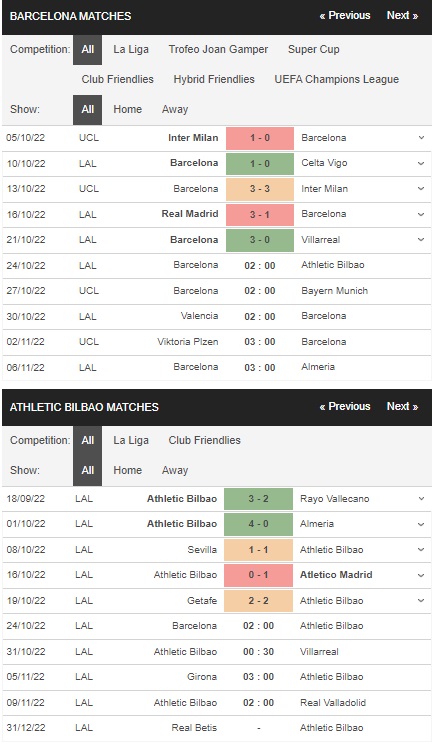432x750 pixels.
Task: Go to Previous Athletic Bilbao matches
Action: pyautogui.click(x=345, y=406)
